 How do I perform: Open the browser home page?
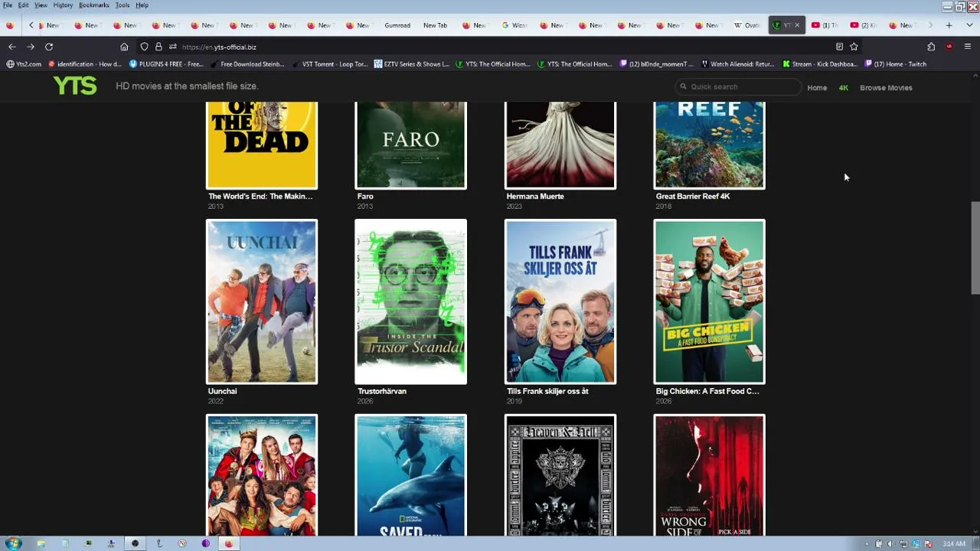124,47
